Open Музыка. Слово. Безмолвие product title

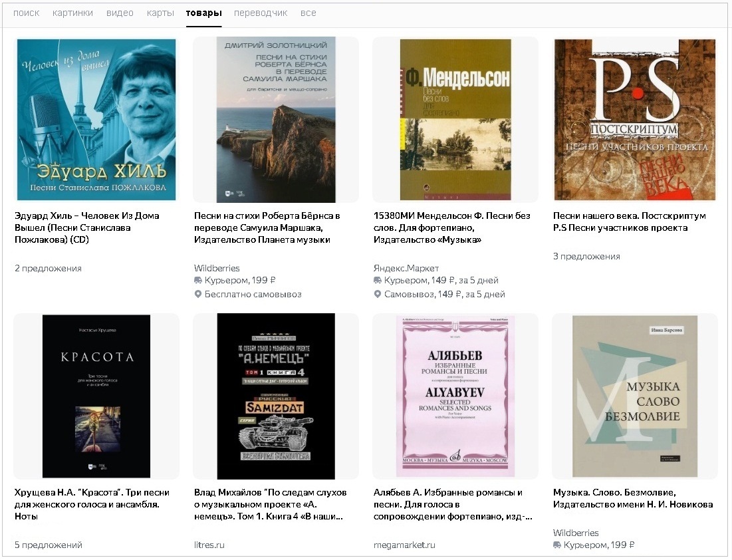[x=633, y=498]
